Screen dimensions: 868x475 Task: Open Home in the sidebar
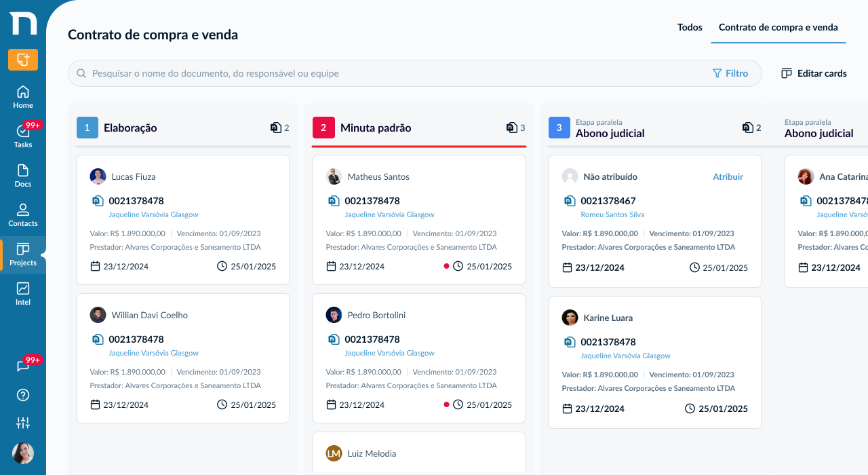[23, 97]
